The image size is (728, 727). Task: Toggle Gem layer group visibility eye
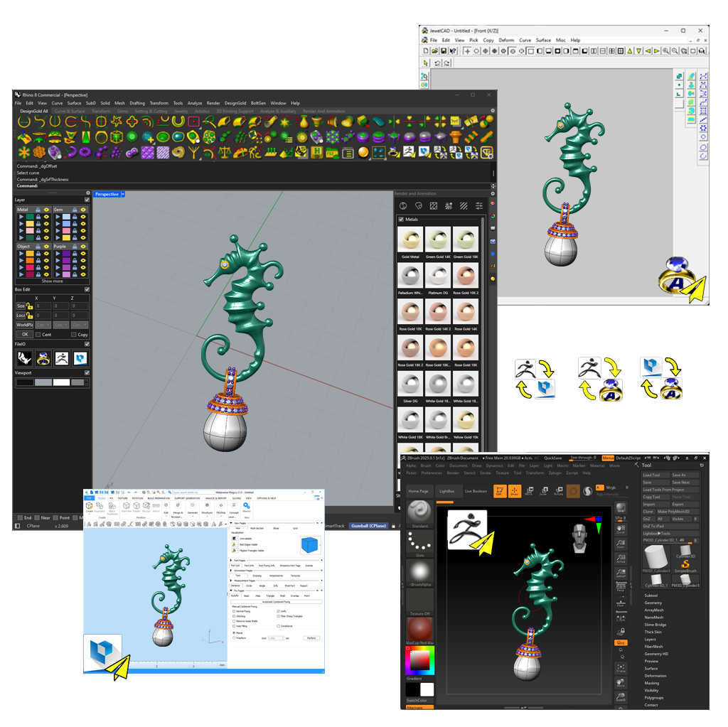(83, 210)
